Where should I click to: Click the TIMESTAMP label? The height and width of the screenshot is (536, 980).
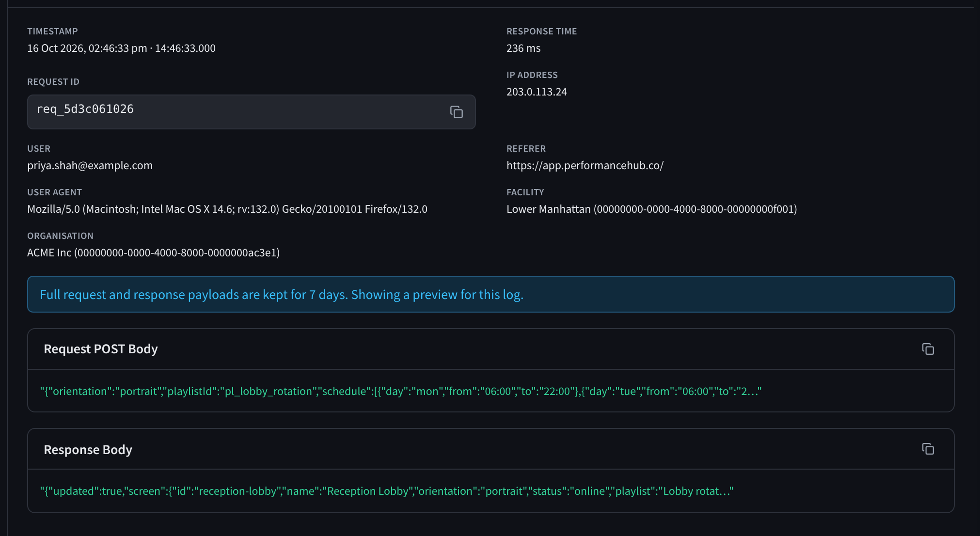click(52, 31)
